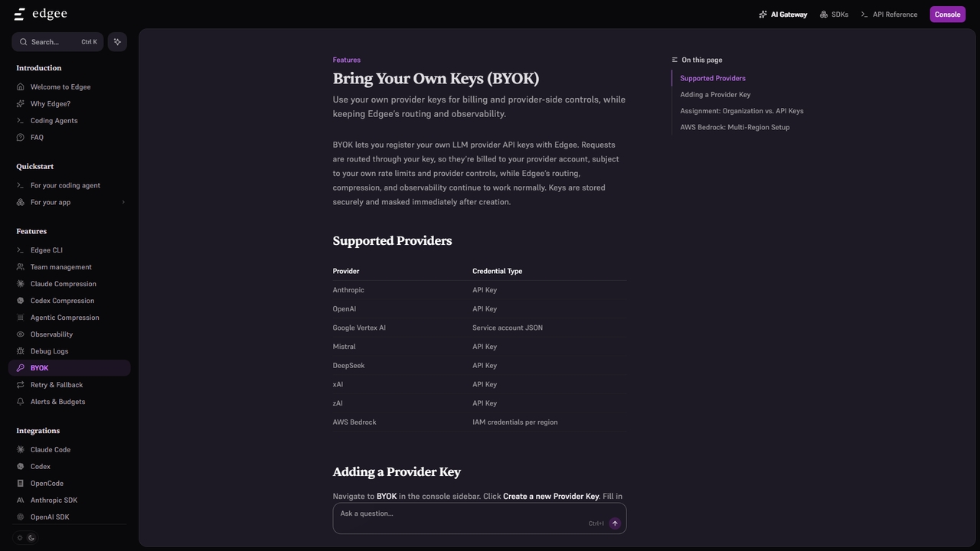The width and height of the screenshot is (980, 551).
Task: Click the OpenCode integration icon
Action: pos(21,484)
